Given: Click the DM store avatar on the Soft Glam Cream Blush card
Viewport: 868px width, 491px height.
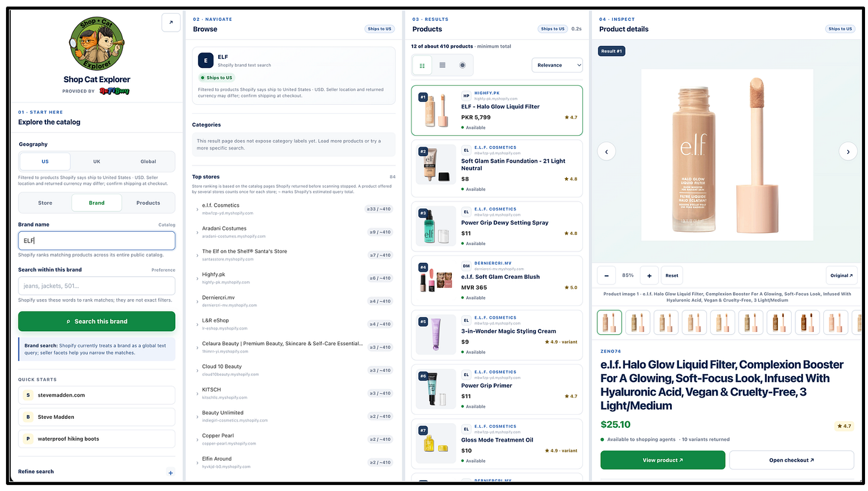Looking at the screenshot, I should pos(467,266).
